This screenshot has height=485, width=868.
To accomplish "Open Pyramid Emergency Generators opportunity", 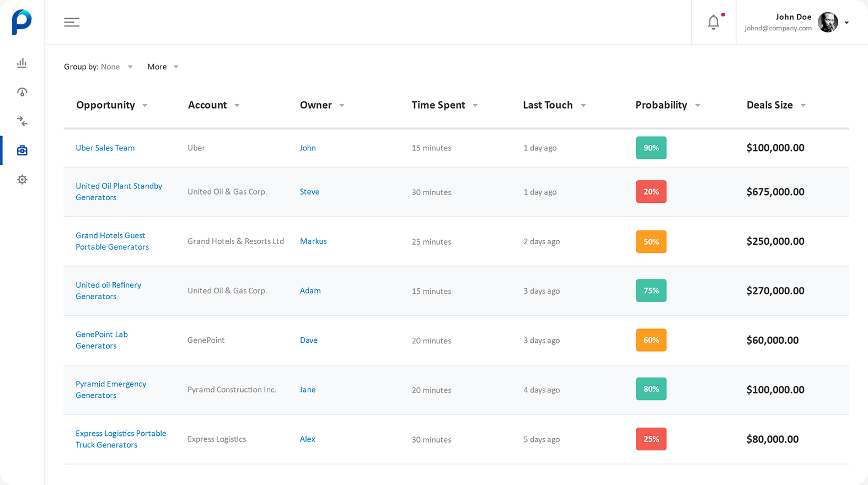I will pyautogui.click(x=111, y=390).
